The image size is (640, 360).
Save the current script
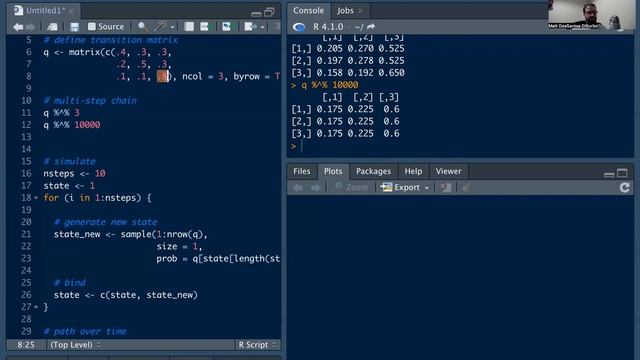74,27
